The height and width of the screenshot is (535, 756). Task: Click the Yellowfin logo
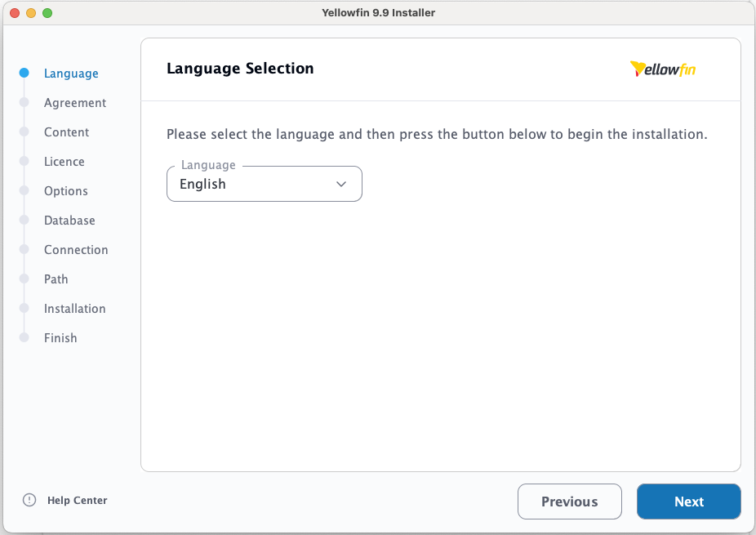pyautogui.click(x=663, y=69)
